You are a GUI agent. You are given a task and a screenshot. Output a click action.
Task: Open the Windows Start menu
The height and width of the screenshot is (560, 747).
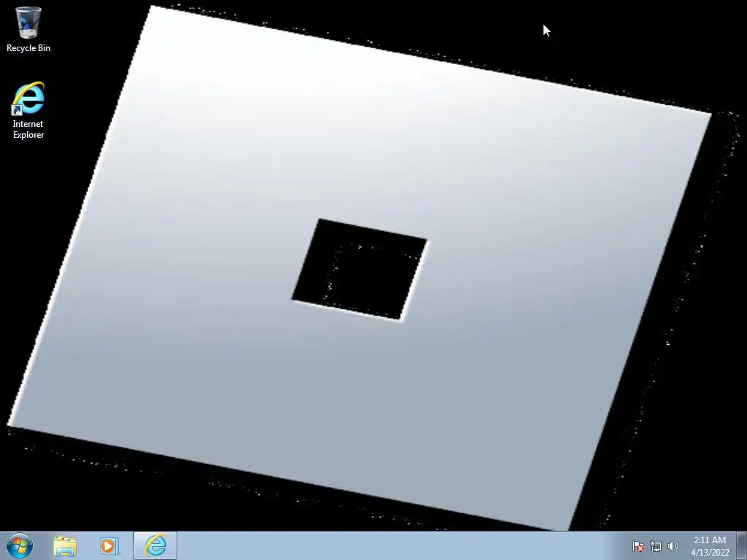[20, 545]
